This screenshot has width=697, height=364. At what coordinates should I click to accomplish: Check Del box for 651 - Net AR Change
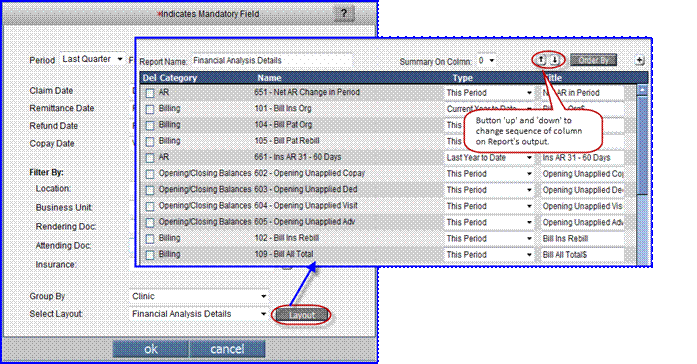point(150,93)
